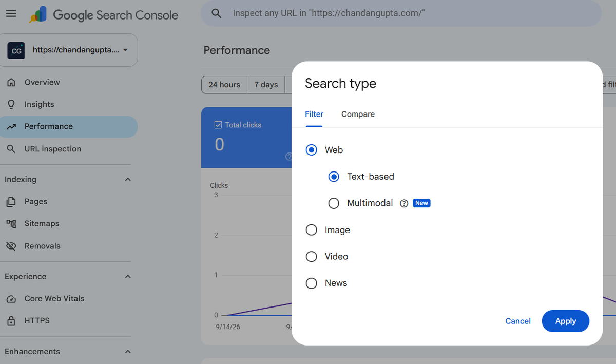Apply the search type filter

click(x=565, y=321)
